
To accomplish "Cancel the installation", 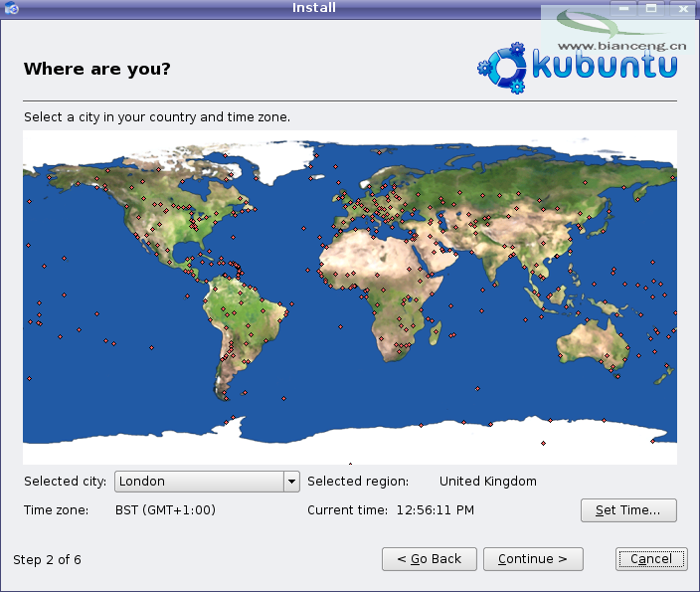I will point(651,559).
